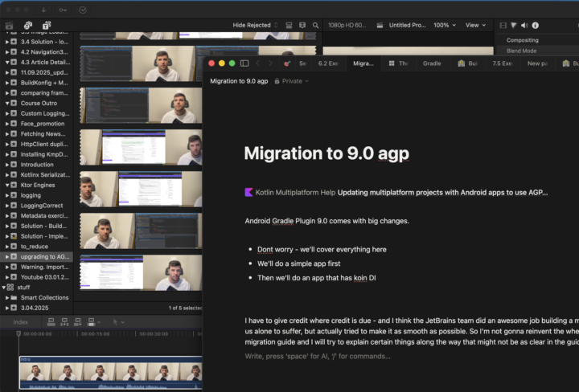This screenshot has height=392, width=579.
Task: Click the Notion empty block 'Write, press space' field
Action: click(x=318, y=356)
